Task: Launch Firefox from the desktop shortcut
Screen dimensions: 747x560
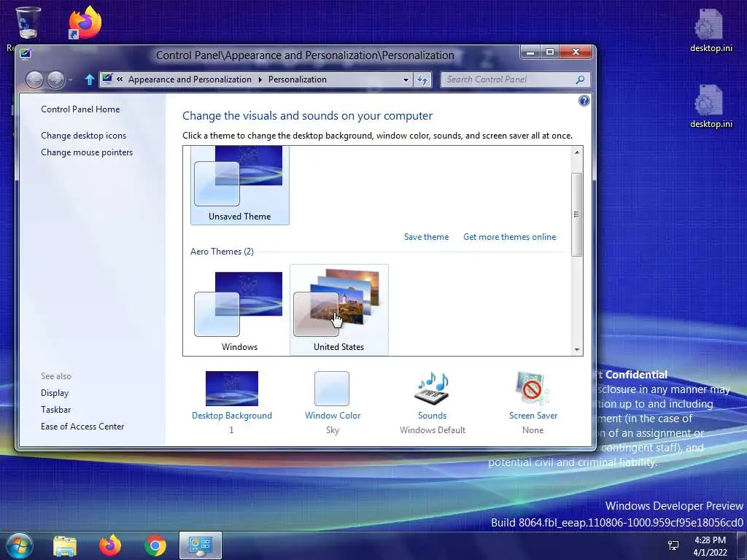Action: [x=85, y=23]
